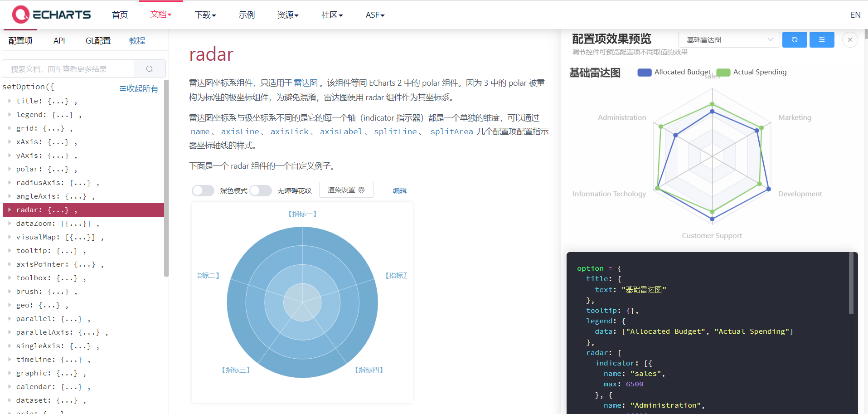The image size is (868, 414).
Task: Open the radar chart link in the description
Action: [x=306, y=83]
